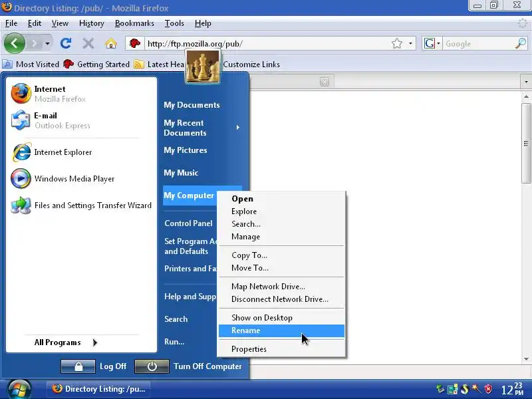
Task: Click the red shield security tray icon
Action: click(x=488, y=389)
